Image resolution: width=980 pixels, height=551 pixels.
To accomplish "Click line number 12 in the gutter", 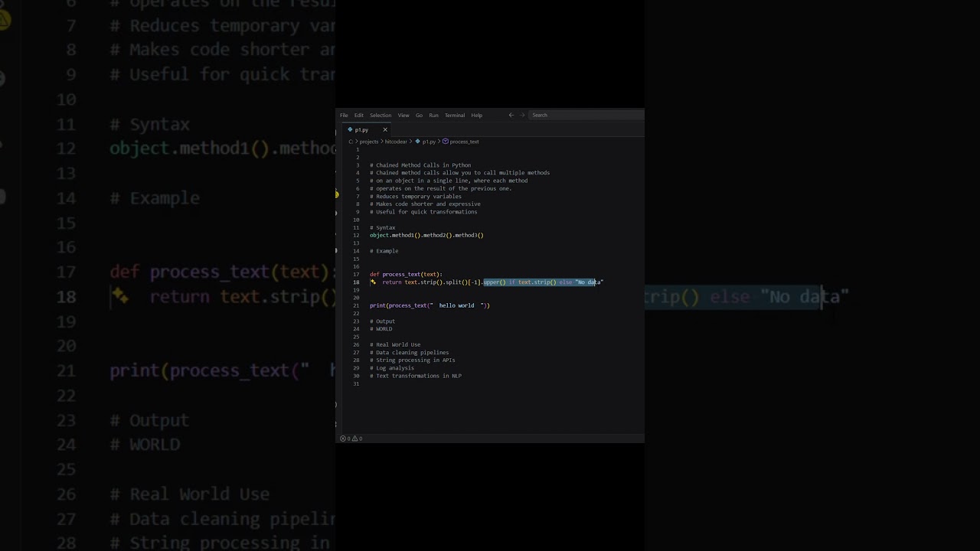I will pyautogui.click(x=357, y=235).
